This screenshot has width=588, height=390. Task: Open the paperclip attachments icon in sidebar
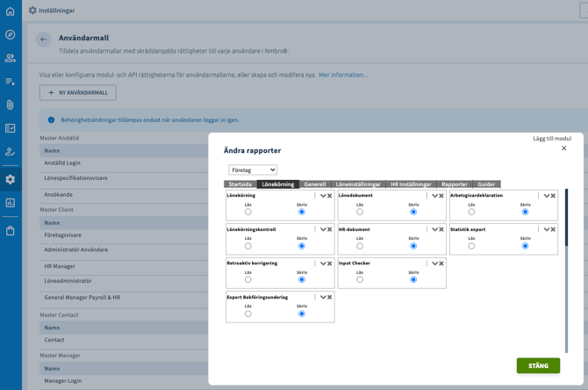(11, 105)
